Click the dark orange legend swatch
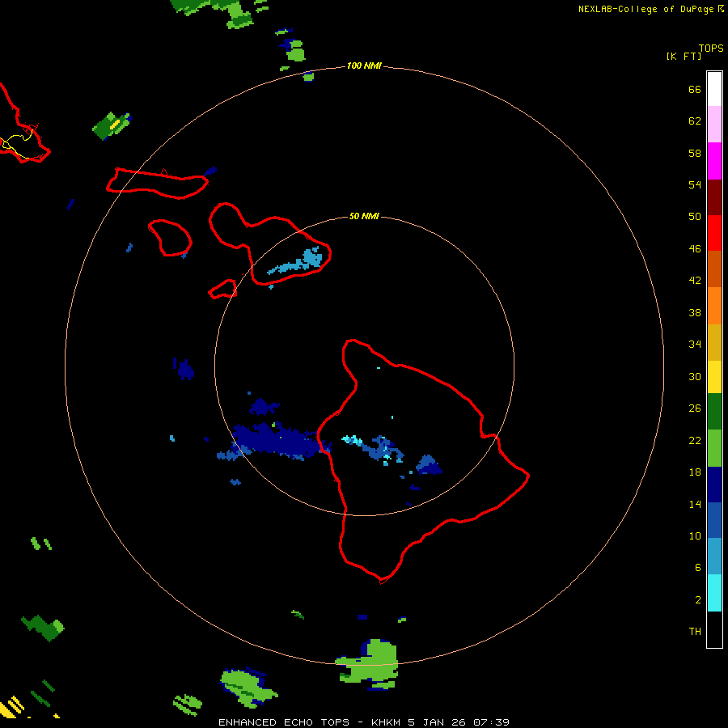The width and height of the screenshot is (728, 728). (x=714, y=269)
